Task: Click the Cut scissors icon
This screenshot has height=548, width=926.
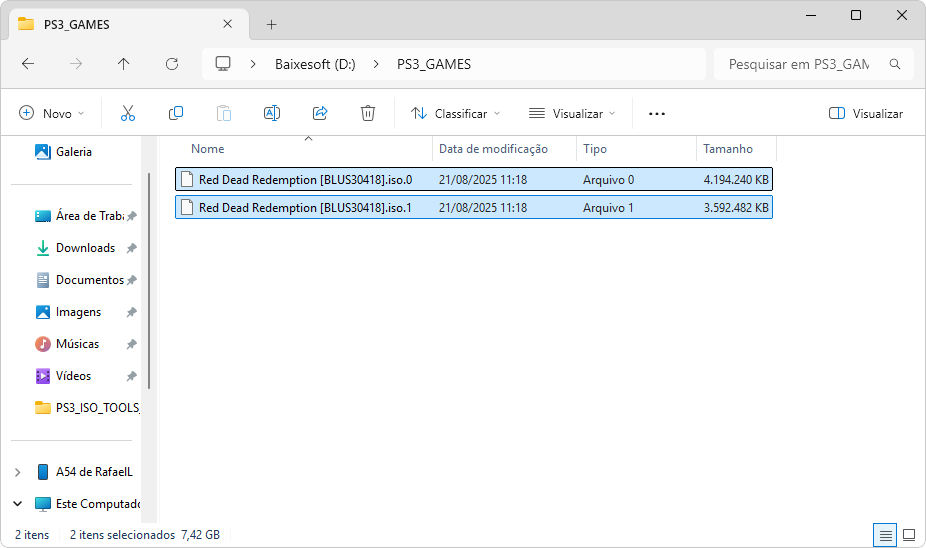Action: 128,113
